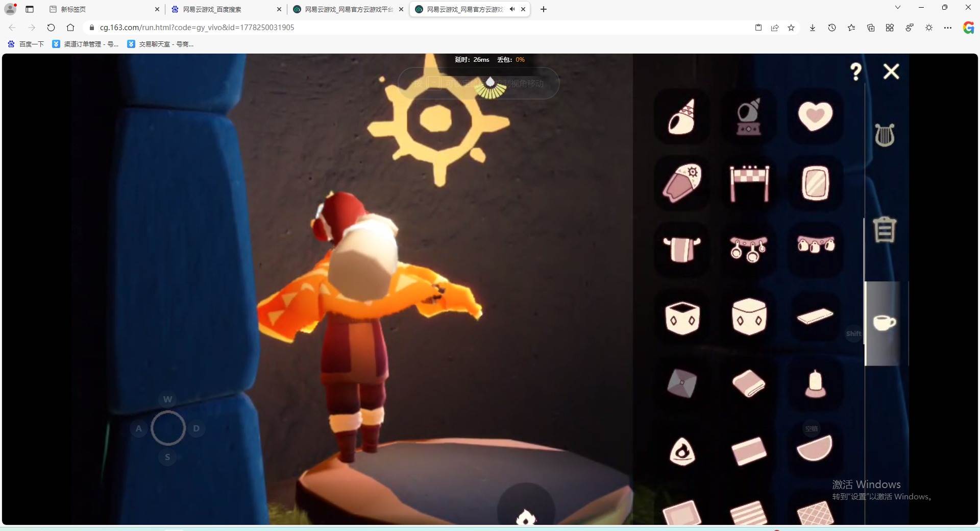
Task: Choose the plain rectangular mat item
Action: click(x=749, y=451)
